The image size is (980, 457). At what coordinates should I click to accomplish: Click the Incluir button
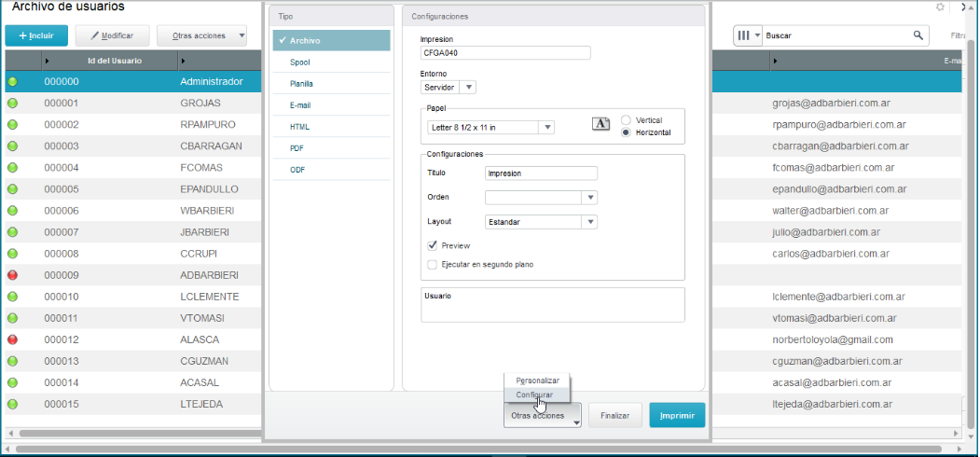click(x=36, y=35)
